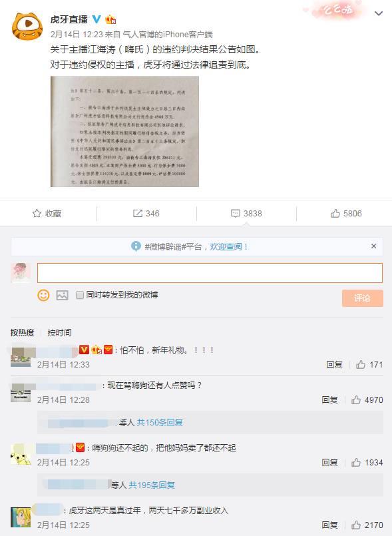Open the emoji smiley picker
The image size is (392, 536).
click(43, 295)
